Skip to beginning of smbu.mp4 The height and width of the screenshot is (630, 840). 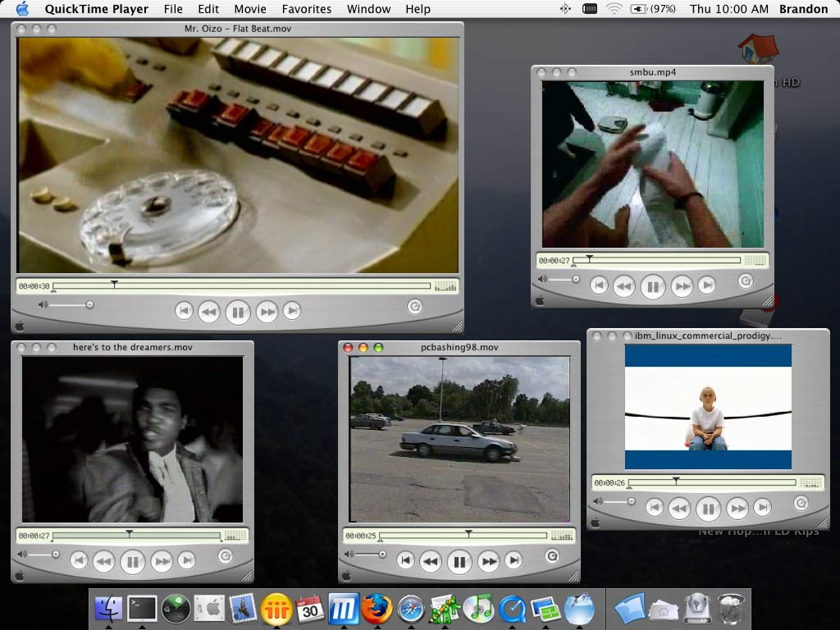[599, 285]
